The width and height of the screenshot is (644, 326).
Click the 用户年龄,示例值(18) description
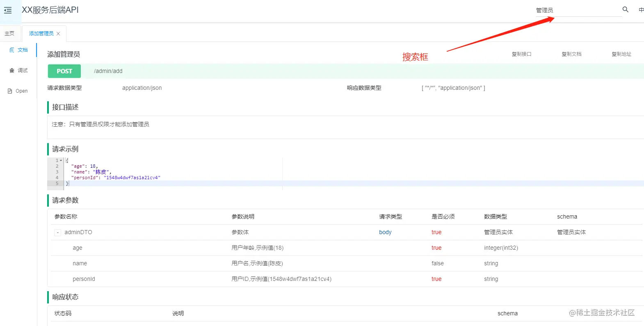pos(258,248)
